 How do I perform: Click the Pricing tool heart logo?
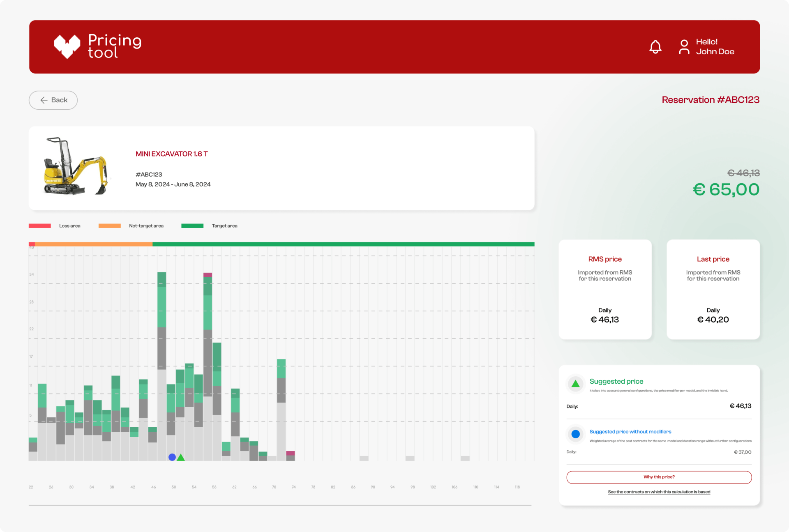[67, 46]
